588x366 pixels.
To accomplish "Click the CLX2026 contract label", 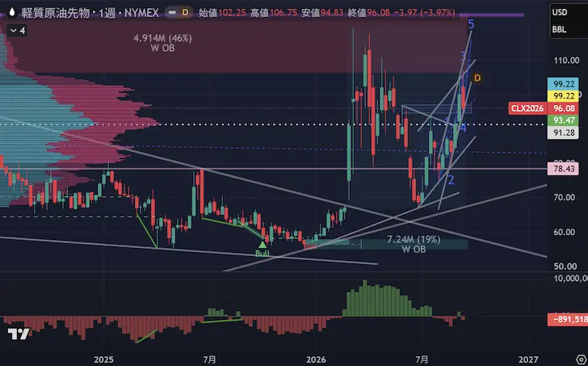I will coord(527,109).
